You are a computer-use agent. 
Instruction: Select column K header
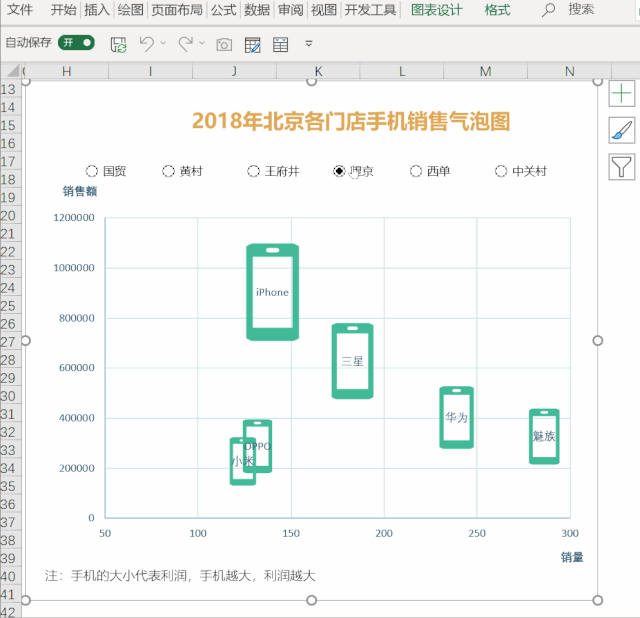(x=318, y=71)
